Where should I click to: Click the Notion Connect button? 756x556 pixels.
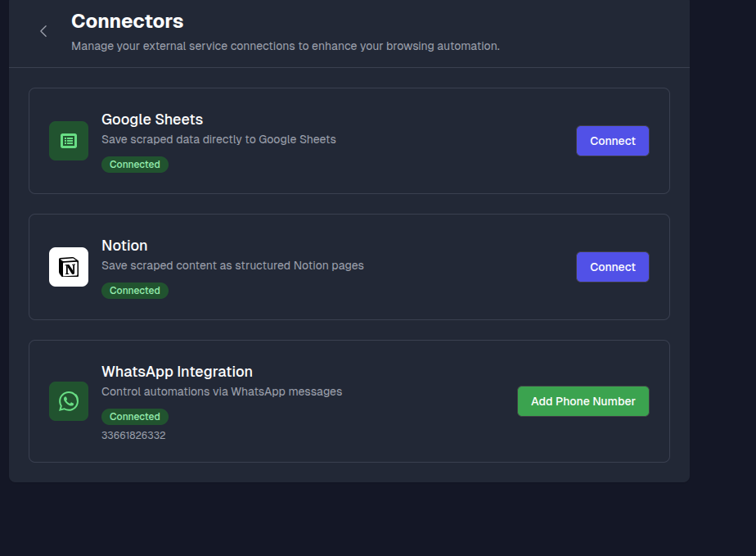tap(612, 266)
